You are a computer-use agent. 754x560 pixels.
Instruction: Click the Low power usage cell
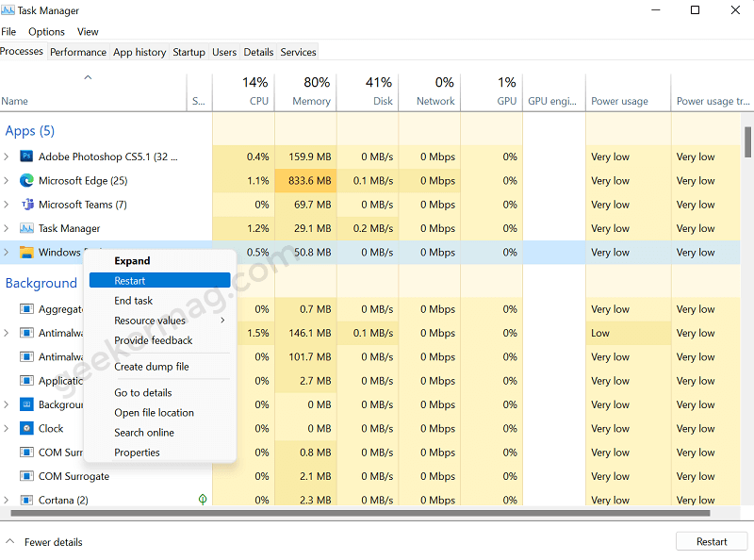point(628,333)
